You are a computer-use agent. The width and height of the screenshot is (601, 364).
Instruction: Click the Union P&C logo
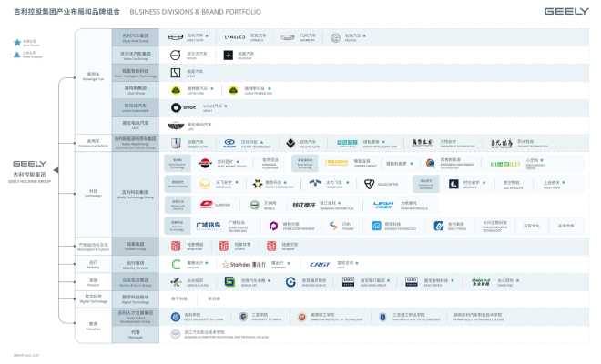481,282
